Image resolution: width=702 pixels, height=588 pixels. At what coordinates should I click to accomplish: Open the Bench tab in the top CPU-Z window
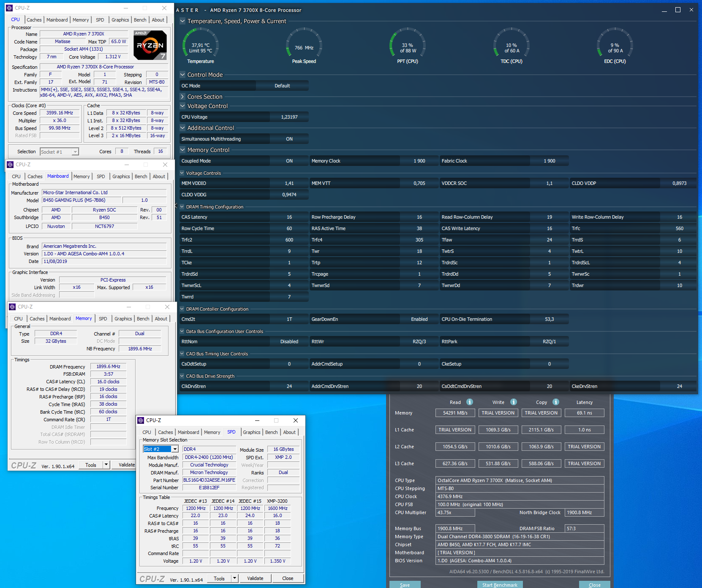(x=140, y=20)
